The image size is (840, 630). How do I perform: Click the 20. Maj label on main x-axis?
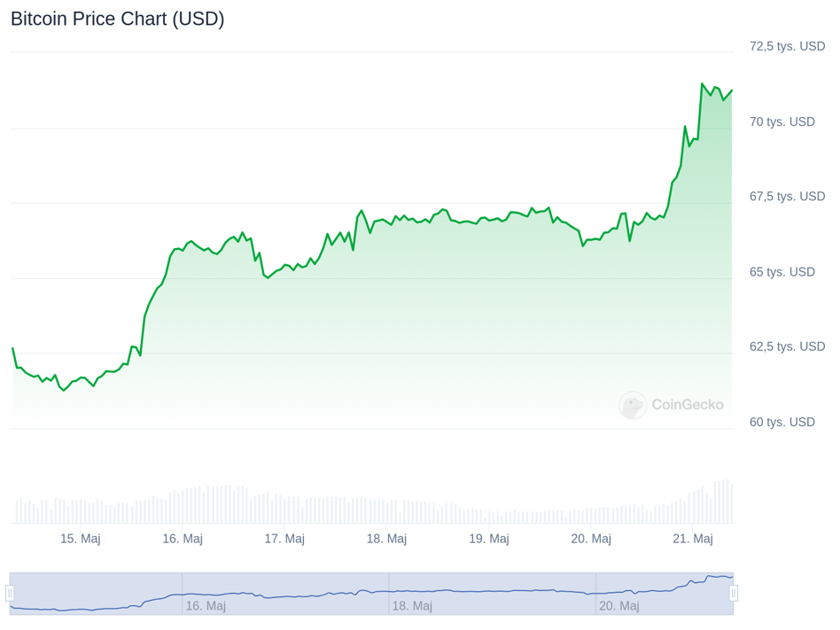click(x=591, y=539)
